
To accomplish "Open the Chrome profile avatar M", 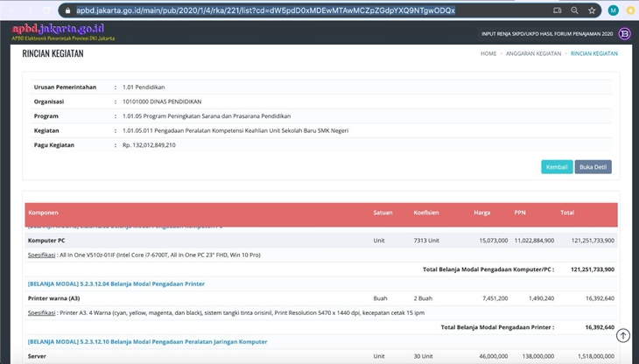I will tap(613, 10).
